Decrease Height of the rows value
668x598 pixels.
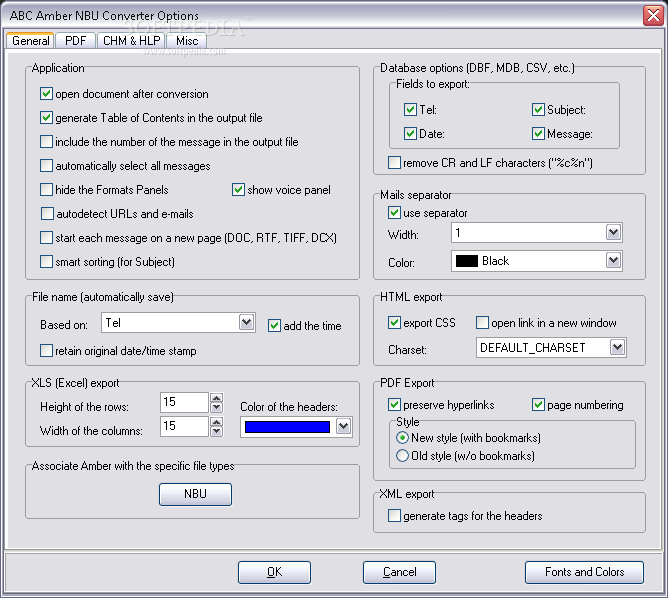[x=216, y=407]
